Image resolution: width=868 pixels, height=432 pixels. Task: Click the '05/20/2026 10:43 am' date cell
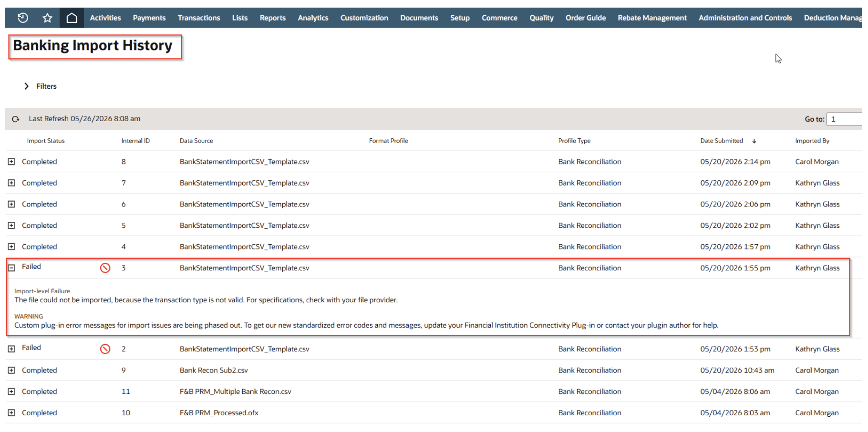[x=737, y=370]
